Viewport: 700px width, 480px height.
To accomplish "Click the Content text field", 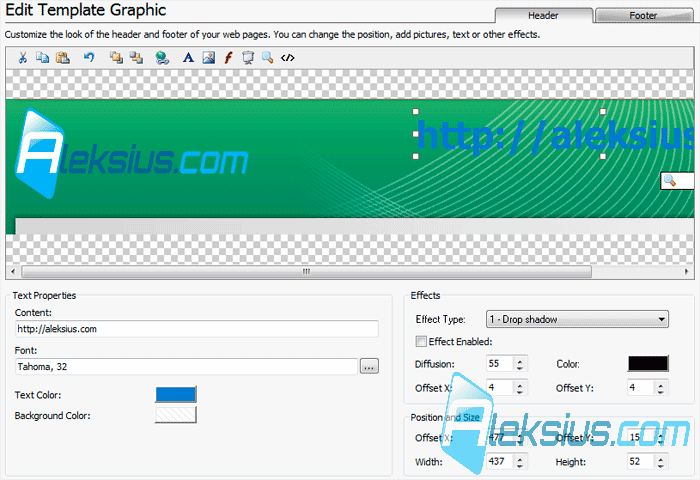I will [x=196, y=329].
